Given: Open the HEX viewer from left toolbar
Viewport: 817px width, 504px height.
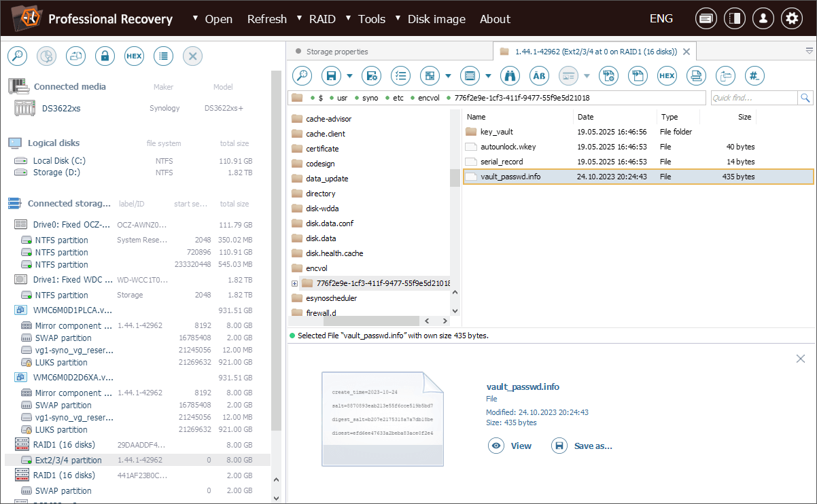Looking at the screenshot, I should click(x=134, y=56).
